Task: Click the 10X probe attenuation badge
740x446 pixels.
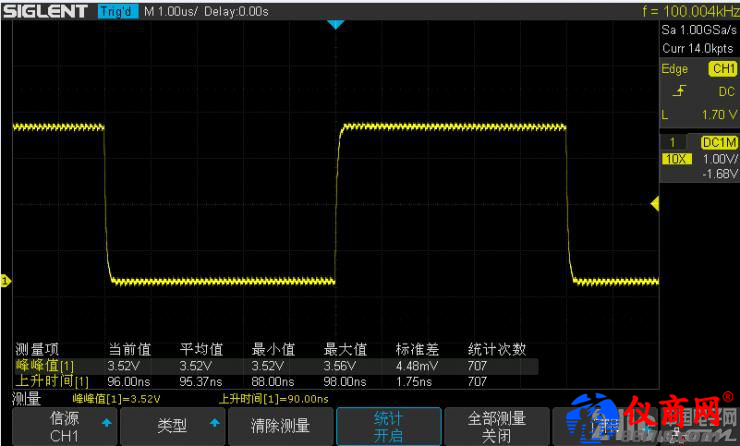Action: click(676, 160)
